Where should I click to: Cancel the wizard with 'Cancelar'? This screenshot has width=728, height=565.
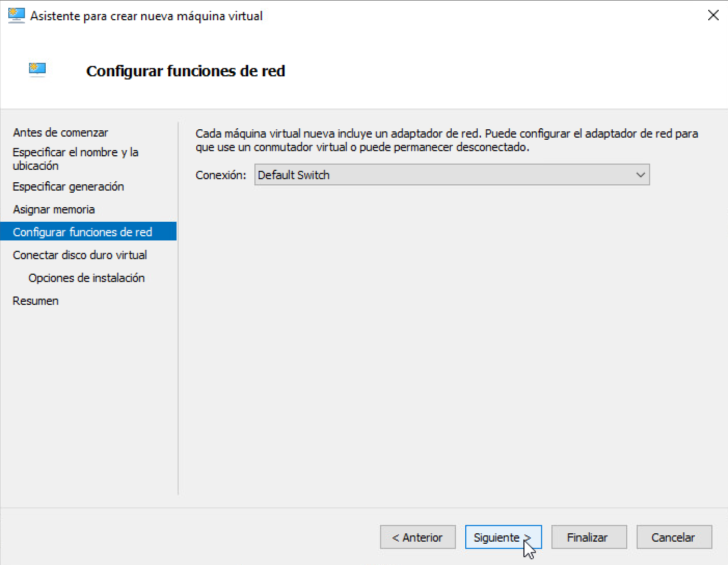pyautogui.click(x=673, y=537)
